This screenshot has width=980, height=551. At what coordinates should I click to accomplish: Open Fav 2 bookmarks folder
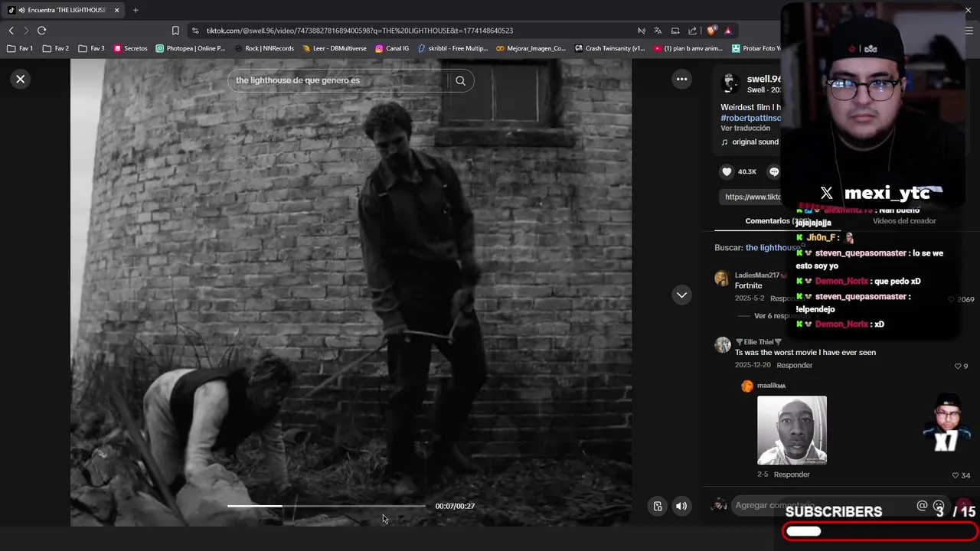(56, 48)
